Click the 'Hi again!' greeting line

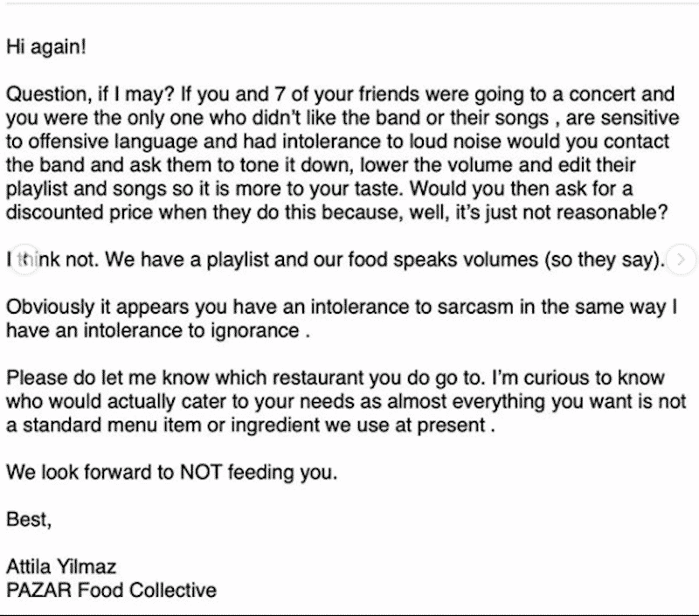pyautogui.click(x=46, y=47)
